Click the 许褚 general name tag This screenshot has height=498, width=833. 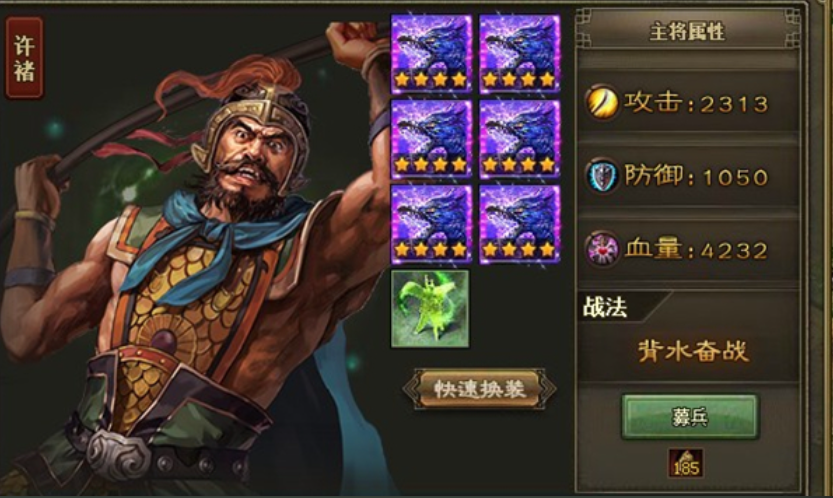pos(24,58)
